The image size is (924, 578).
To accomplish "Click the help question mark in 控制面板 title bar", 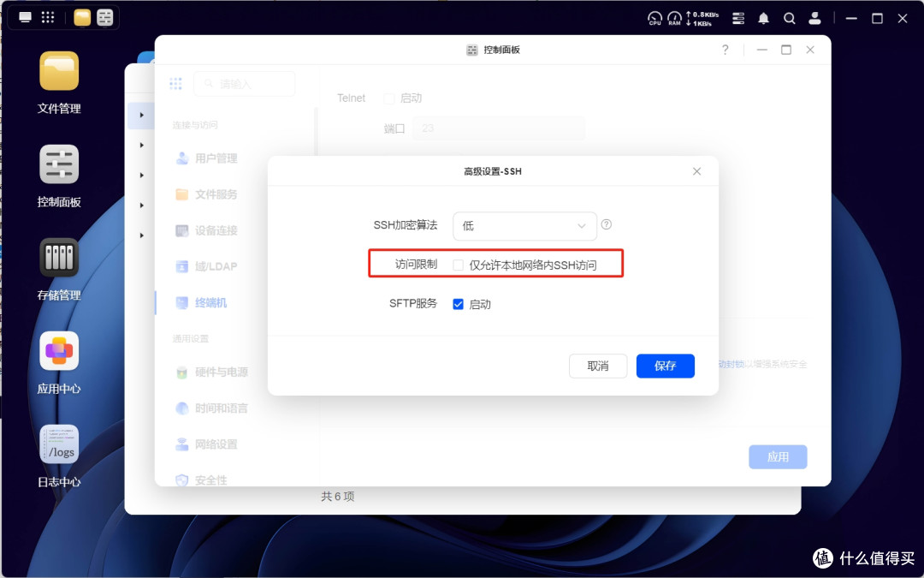I will pyautogui.click(x=725, y=50).
